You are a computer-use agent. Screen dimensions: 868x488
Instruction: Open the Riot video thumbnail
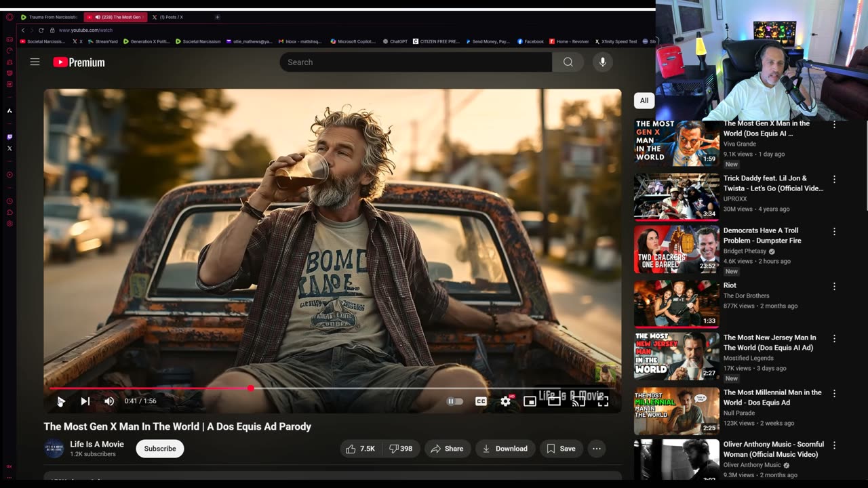(x=676, y=304)
